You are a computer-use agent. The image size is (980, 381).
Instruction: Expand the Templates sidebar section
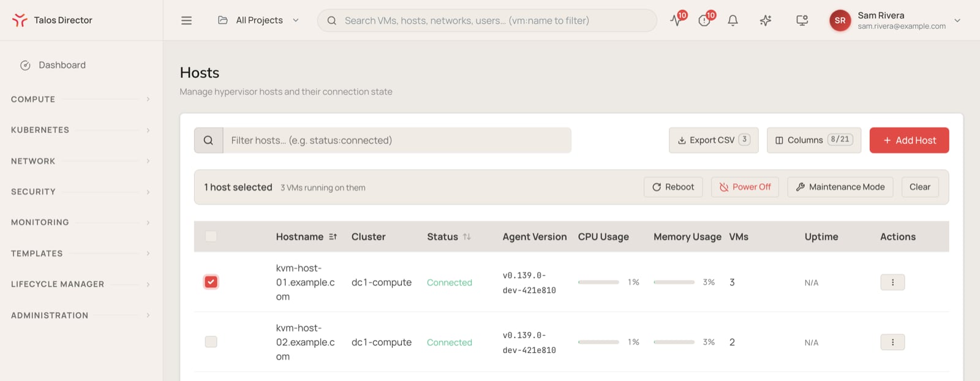[81, 254]
